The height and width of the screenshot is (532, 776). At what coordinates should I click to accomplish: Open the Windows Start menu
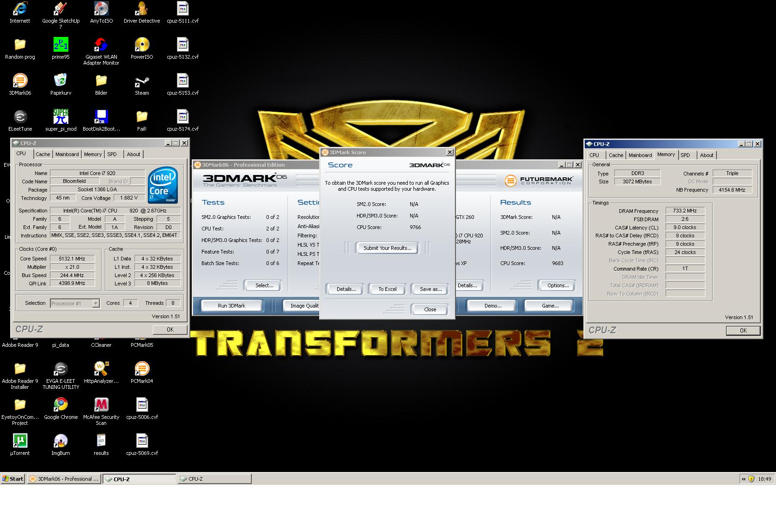click(x=13, y=479)
